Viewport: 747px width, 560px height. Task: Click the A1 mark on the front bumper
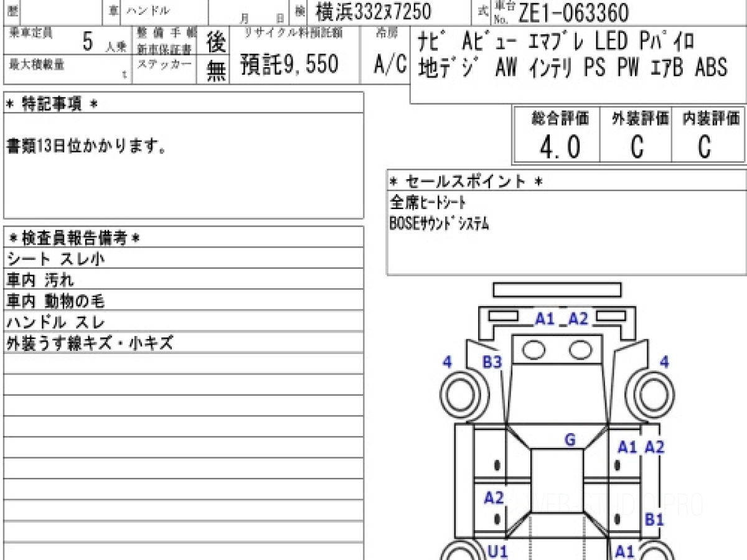545,319
